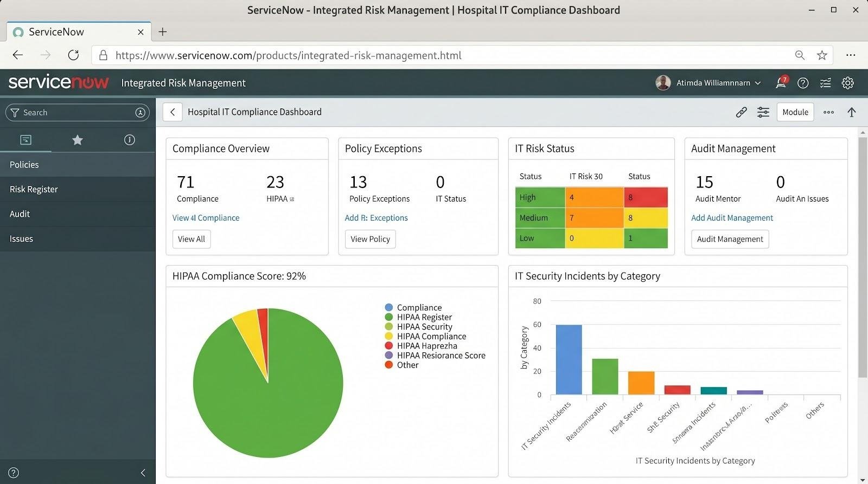Click the 71 Compliance count
868x484 pixels.
[x=186, y=182]
